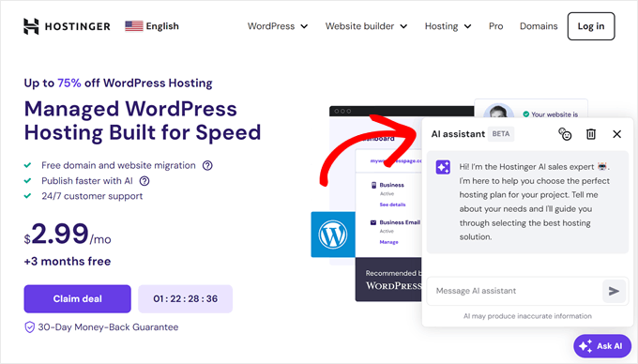This screenshot has width=638, height=364.
Task: Open the English language selector
Action: pos(152,26)
